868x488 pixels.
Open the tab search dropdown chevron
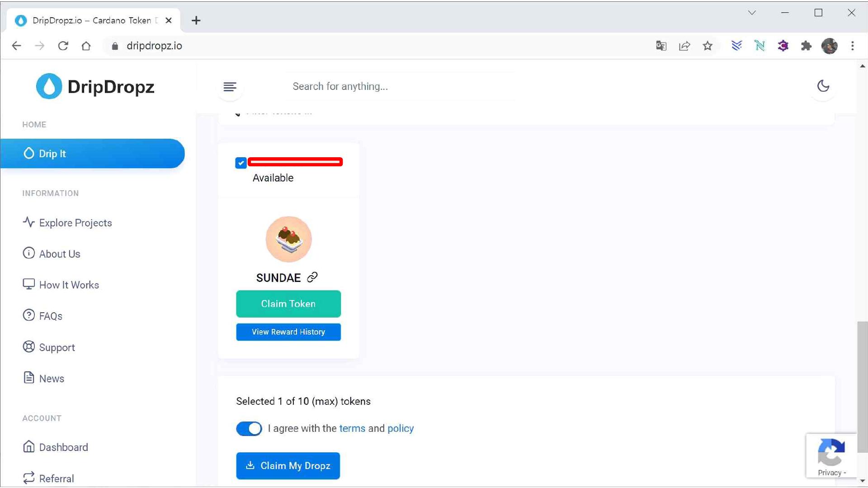[x=752, y=13]
